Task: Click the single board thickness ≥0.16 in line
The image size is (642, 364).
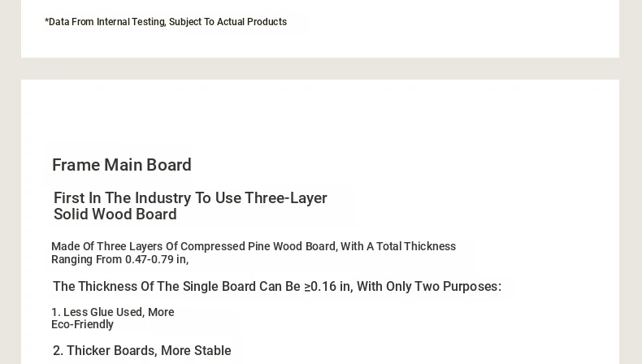Action: click(277, 286)
